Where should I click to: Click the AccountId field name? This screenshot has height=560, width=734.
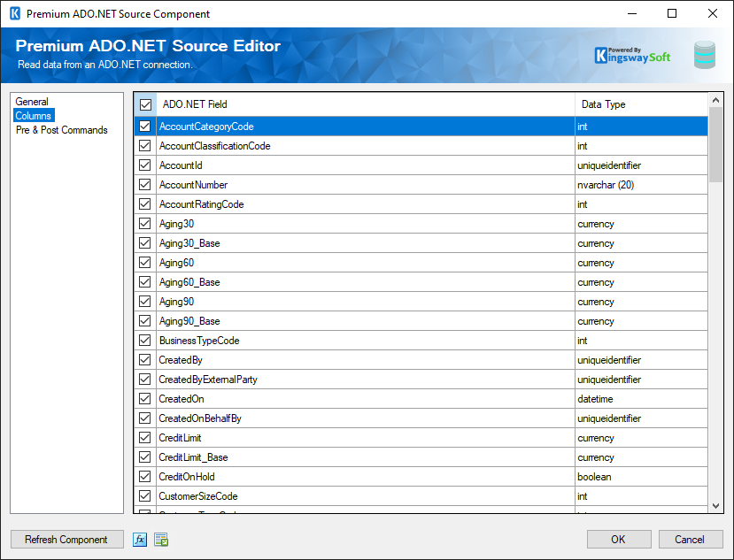point(181,165)
